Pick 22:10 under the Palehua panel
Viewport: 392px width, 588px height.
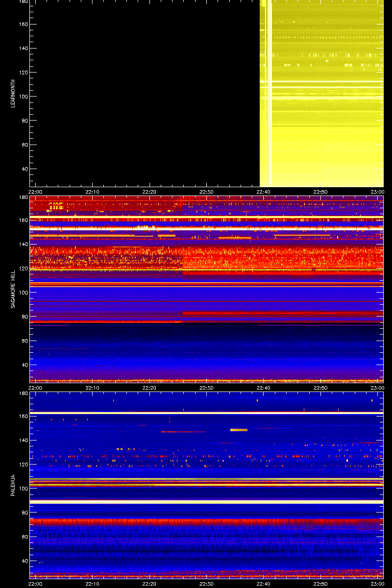click(x=93, y=584)
